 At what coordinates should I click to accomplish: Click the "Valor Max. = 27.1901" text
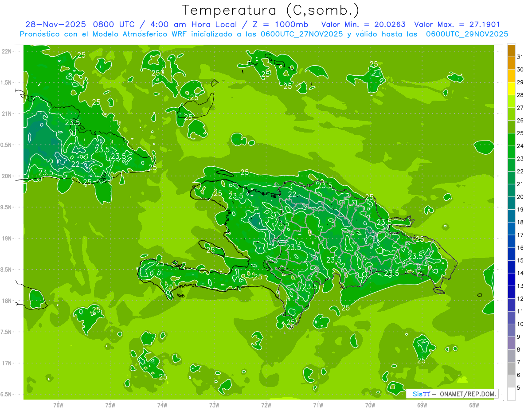point(457,25)
